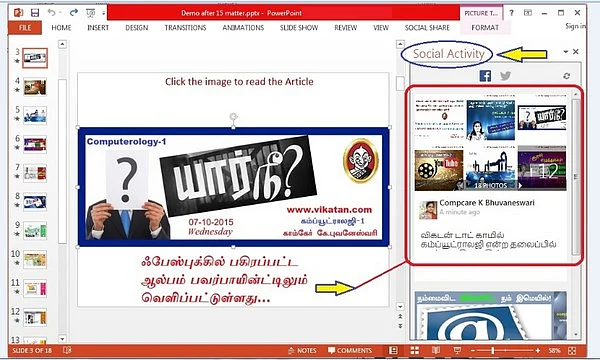Image resolution: width=600 pixels, height=360 pixels.
Task: Click the rotation handle above the image
Action: (233, 116)
